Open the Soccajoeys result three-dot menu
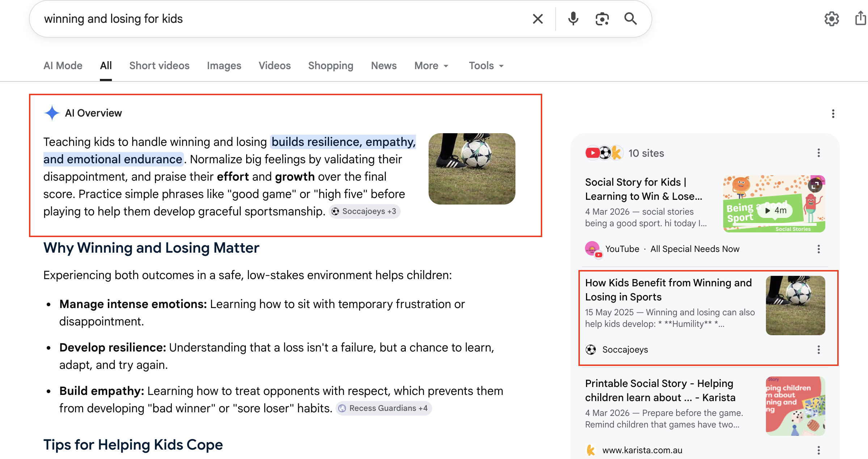The width and height of the screenshot is (868, 459). 819,350
